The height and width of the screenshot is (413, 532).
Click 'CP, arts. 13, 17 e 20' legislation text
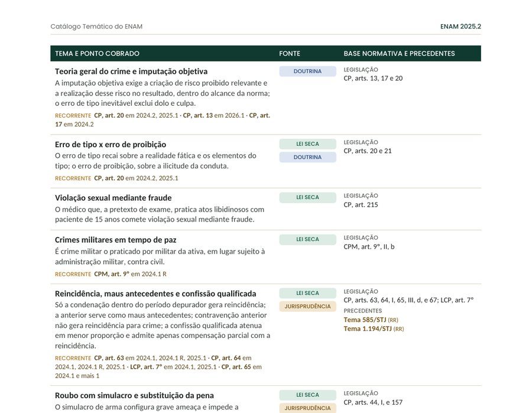point(373,79)
